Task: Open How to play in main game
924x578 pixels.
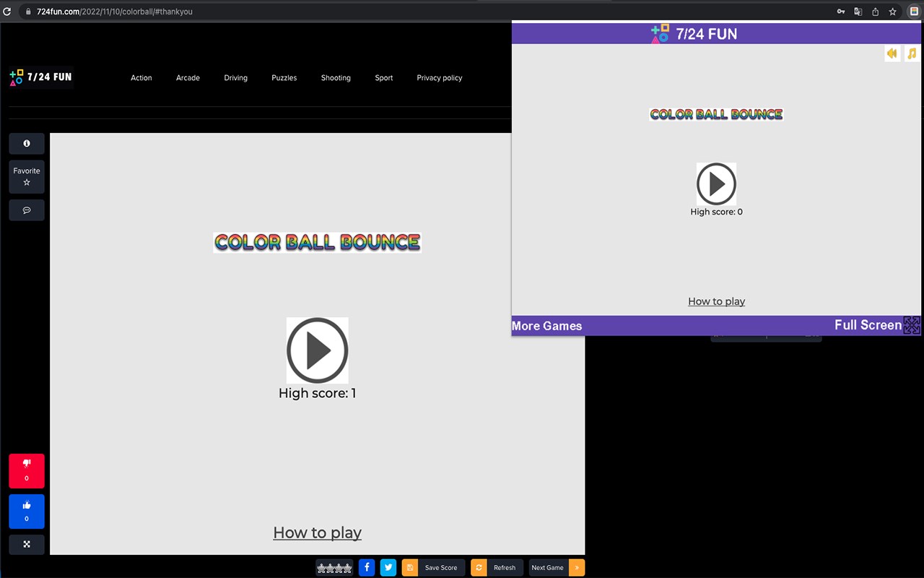Action: (x=318, y=532)
